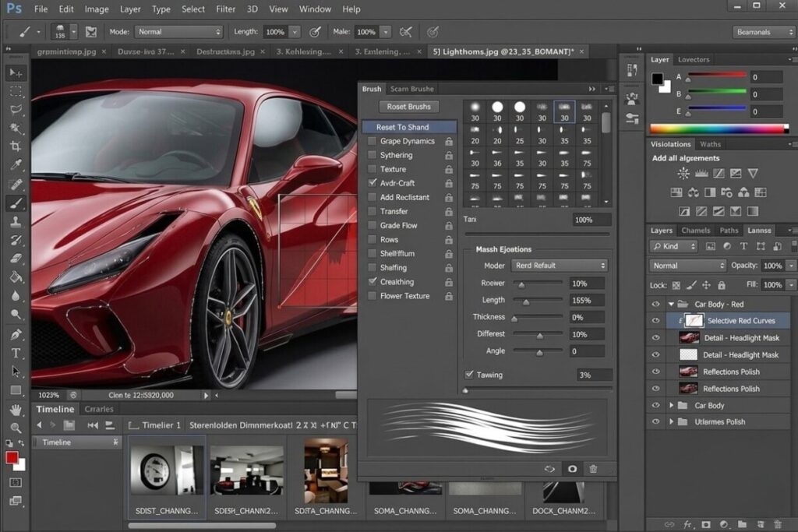This screenshot has width=798, height=532.
Task: Hide the Selective Red Curves layer
Action: [656, 320]
